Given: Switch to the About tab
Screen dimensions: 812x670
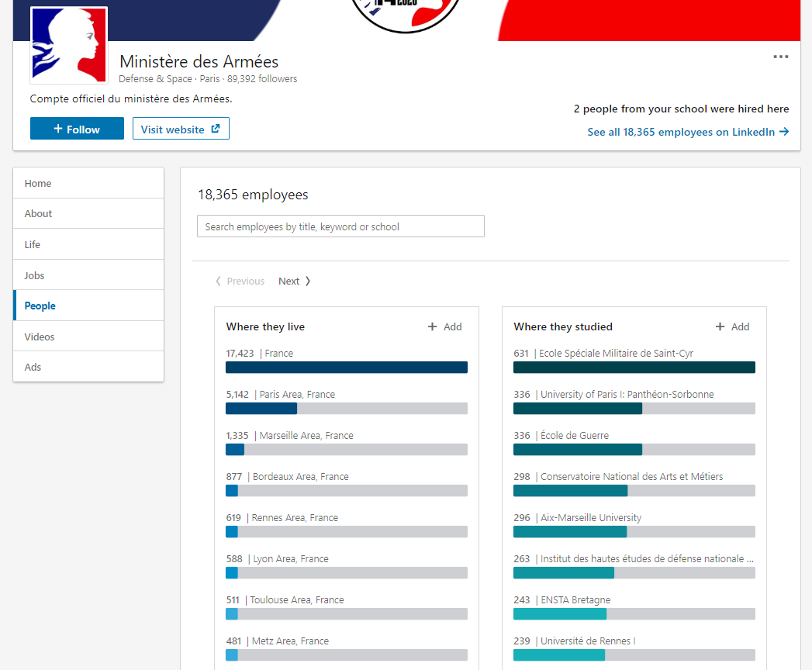Looking at the screenshot, I should (x=88, y=213).
